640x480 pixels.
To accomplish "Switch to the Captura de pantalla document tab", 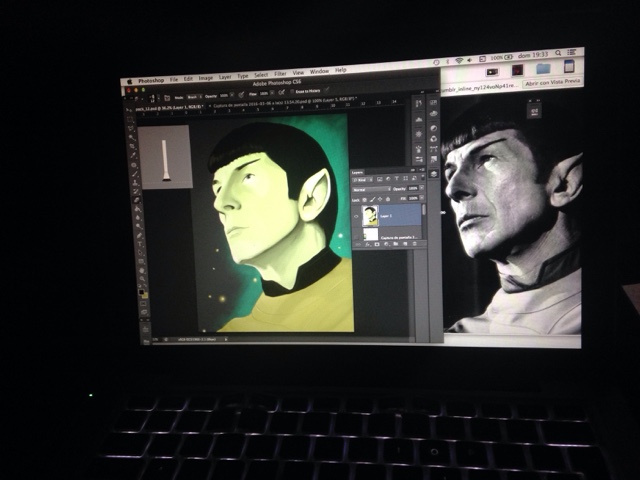I will [285, 102].
